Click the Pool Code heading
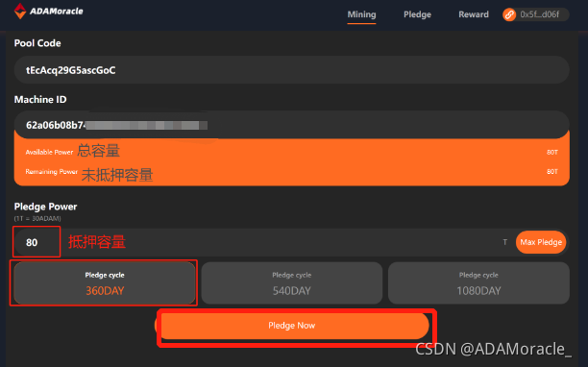 coord(37,43)
